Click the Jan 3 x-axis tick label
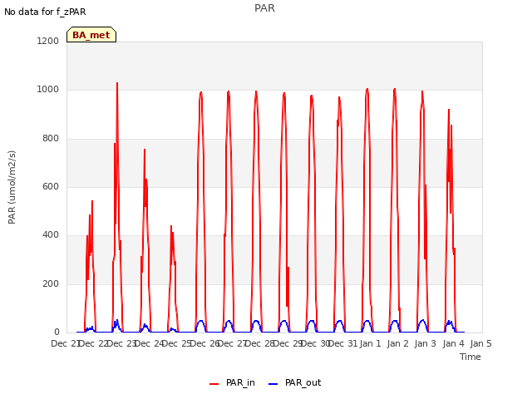The height and width of the screenshot is (399, 532). pos(426,343)
